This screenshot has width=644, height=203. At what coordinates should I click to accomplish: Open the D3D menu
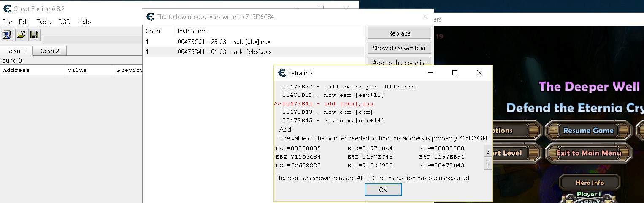coord(64,22)
